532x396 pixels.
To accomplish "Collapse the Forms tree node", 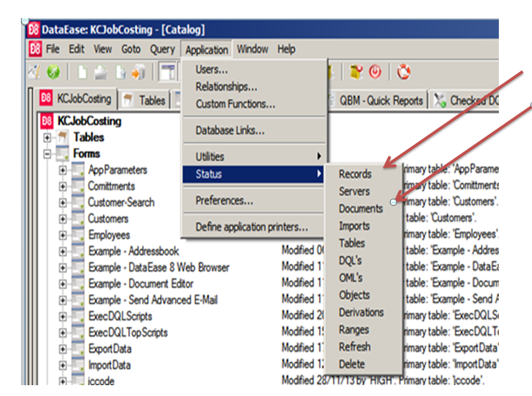I will tap(47, 154).
